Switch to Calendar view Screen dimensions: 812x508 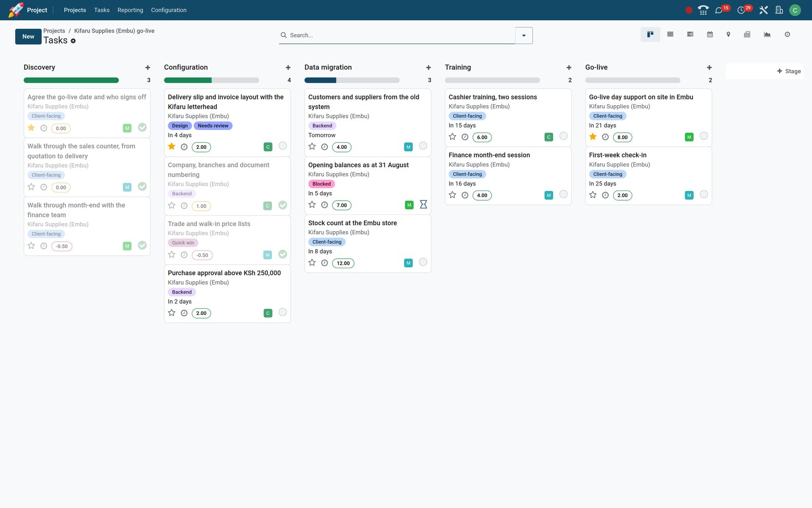click(x=710, y=35)
